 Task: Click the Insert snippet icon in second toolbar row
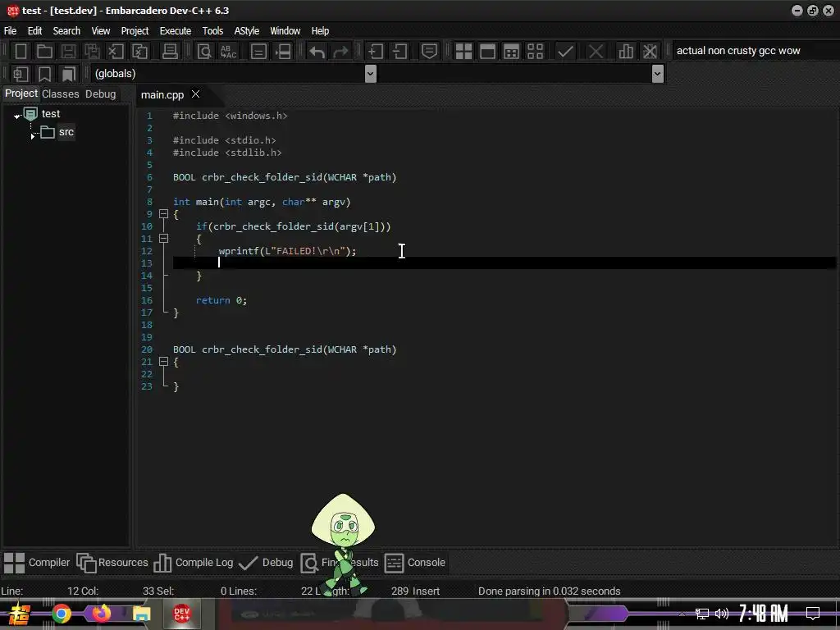click(21, 74)
